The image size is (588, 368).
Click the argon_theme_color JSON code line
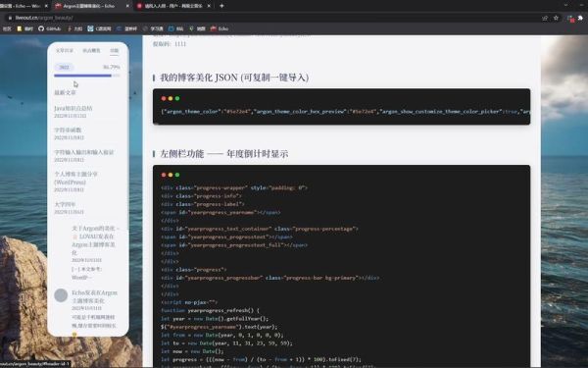pyautogui.click(x=345, y=112)
